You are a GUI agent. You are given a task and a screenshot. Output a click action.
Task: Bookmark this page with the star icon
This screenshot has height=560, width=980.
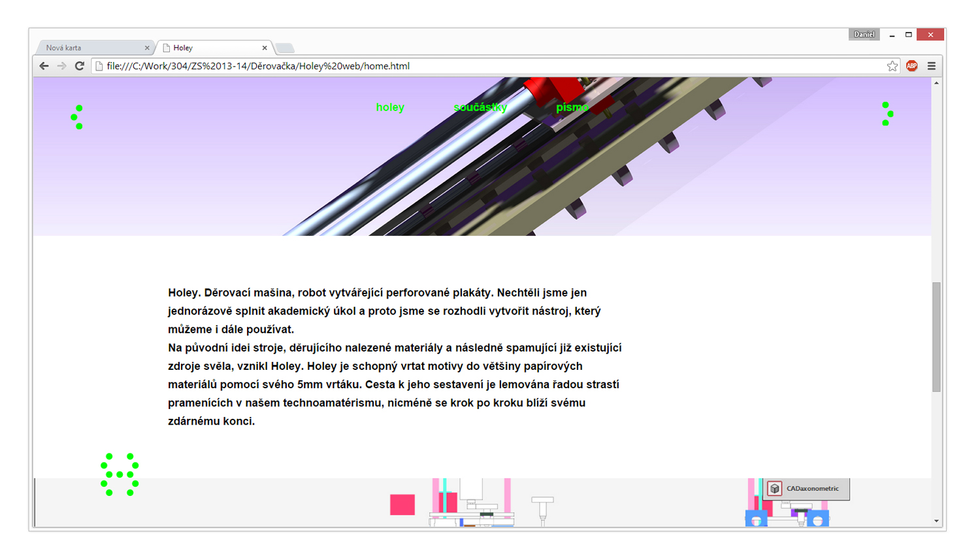point(892,66)
